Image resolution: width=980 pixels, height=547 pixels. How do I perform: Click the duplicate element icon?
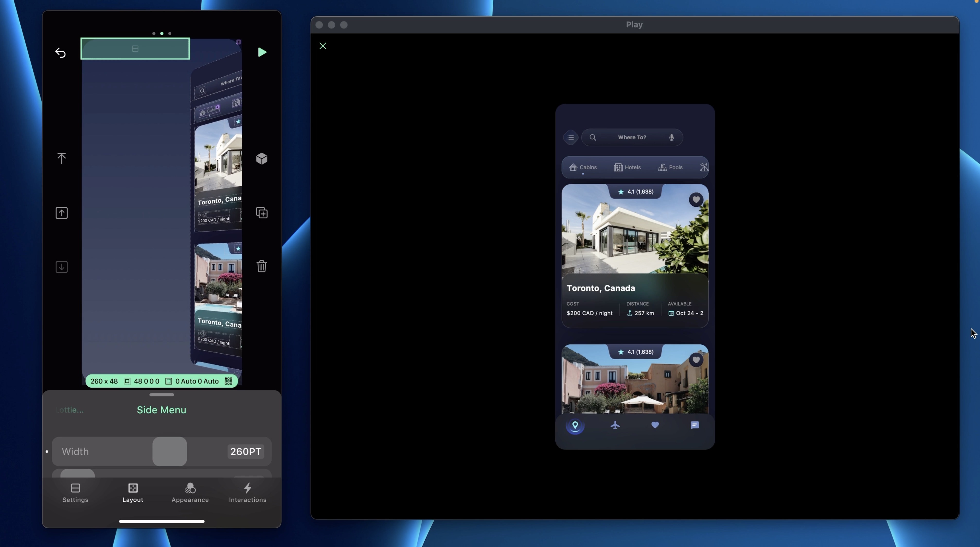262,213
